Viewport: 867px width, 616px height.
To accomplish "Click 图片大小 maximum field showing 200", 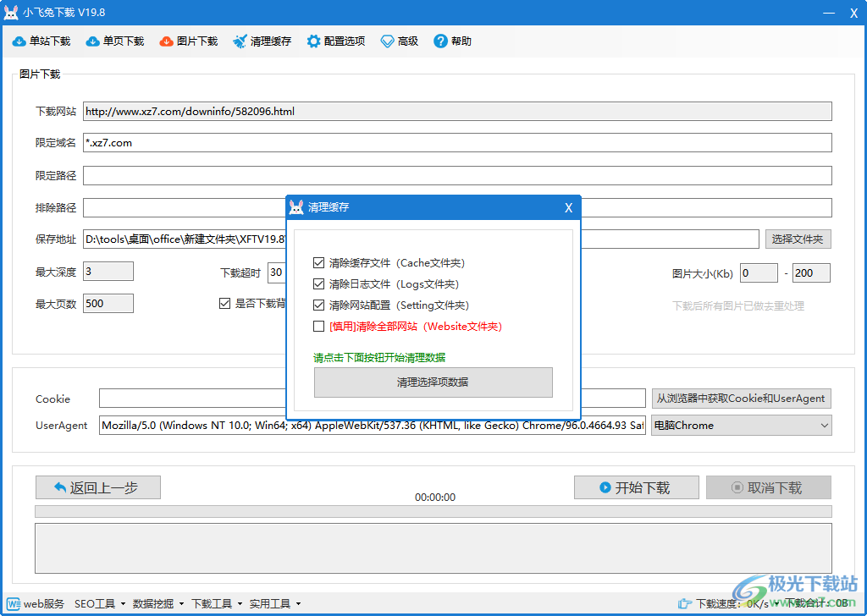I will (x=811, y=273).
